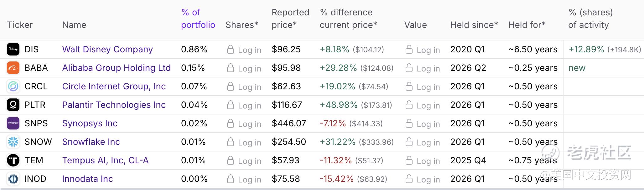
Task: Sort by % of portfolio column header
Action: (x=198, y=18)
